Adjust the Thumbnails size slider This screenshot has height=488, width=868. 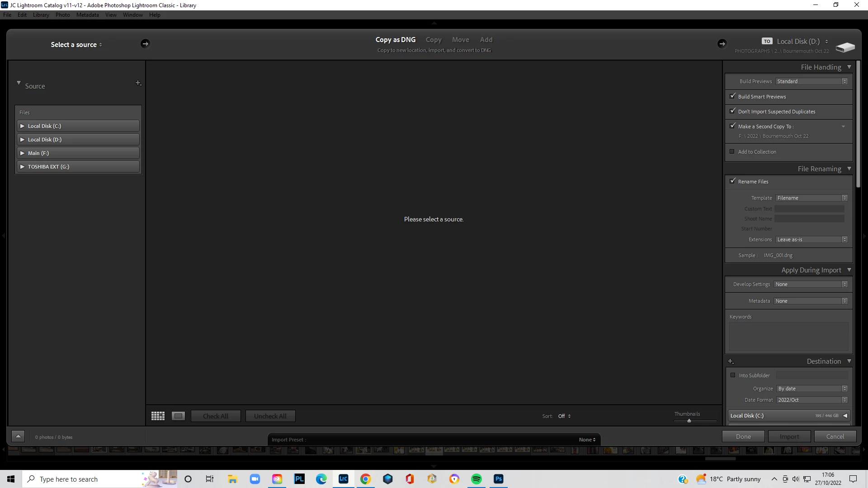(x=689, y=421)
